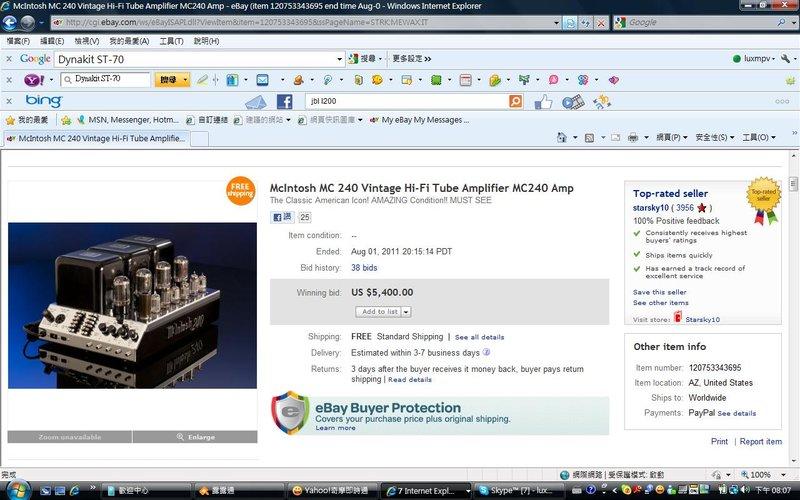Image resolution: width=800 pixels, height=500 pixels.
Task: Click the Bing toolbar mail envelope icon
Action: (x=255, y=101)
